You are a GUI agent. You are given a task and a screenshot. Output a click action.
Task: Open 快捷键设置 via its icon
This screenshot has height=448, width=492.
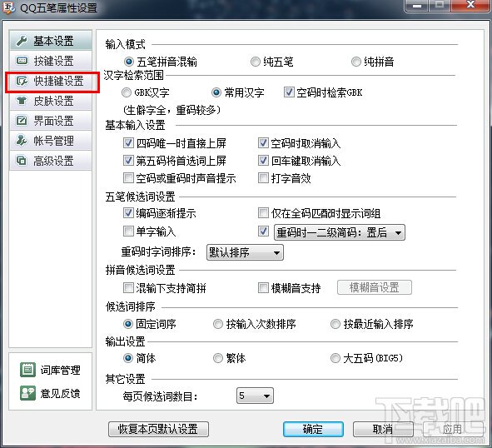tap(22, 81)
